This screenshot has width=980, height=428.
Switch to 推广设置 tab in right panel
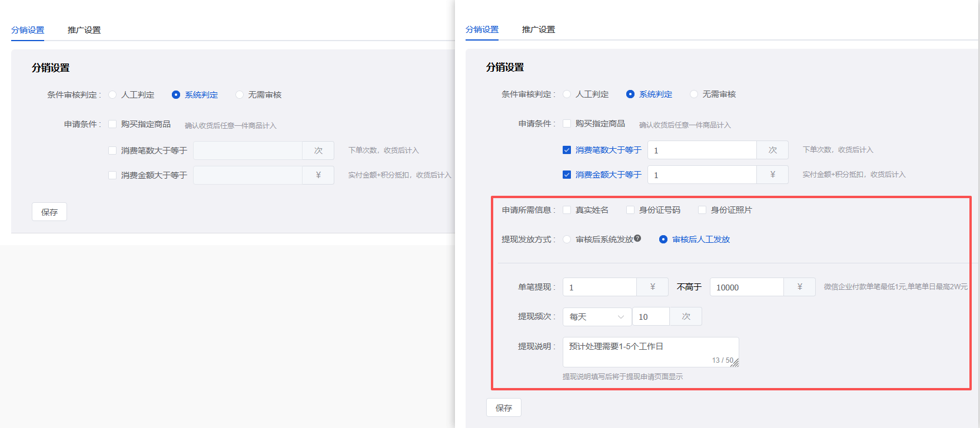click(539, 29)
